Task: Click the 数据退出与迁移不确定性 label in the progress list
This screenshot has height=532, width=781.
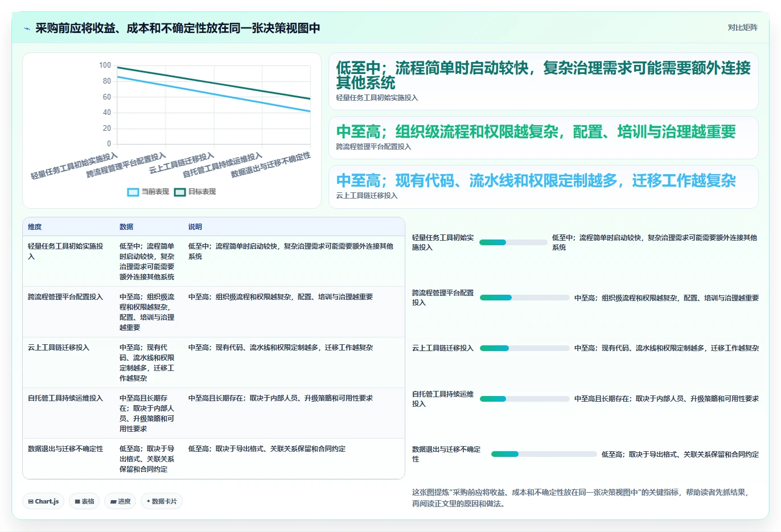Action: (447, 454)
